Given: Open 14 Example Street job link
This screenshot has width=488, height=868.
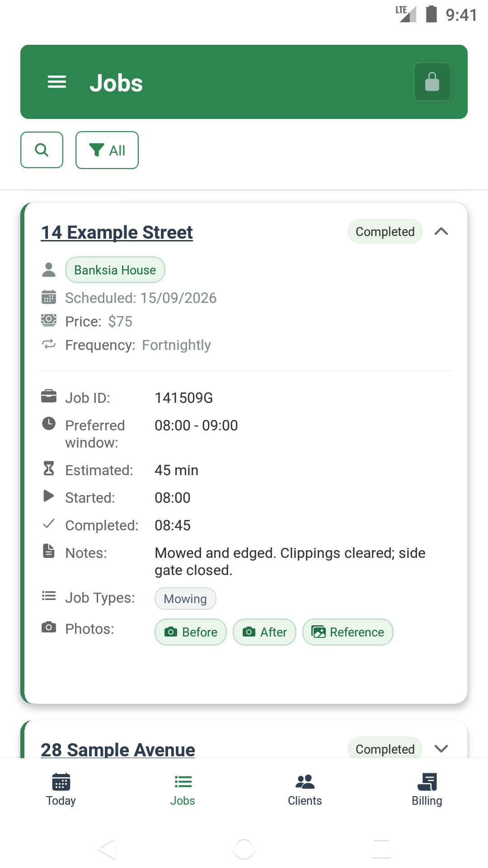Looking at the screenshot, I should pyautogui.click(x=117, y=232).
